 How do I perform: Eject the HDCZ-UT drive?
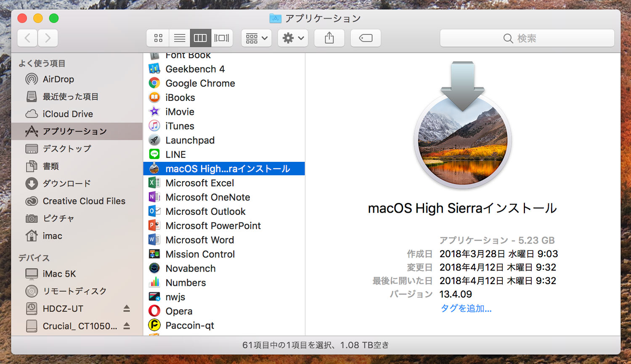pos(127,309)
